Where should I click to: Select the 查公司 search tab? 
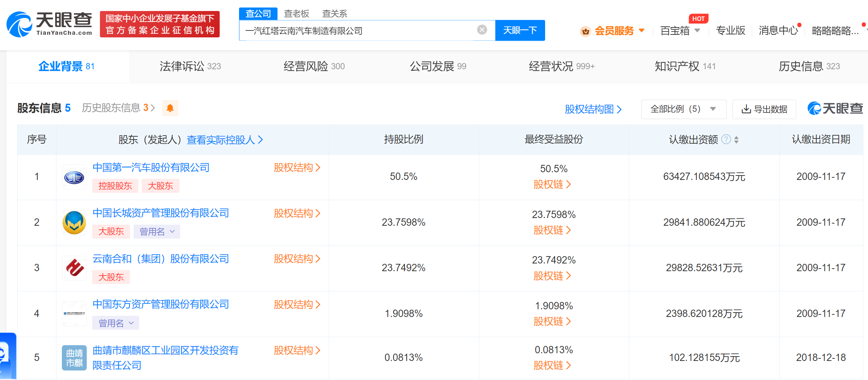tap(258, 14)
